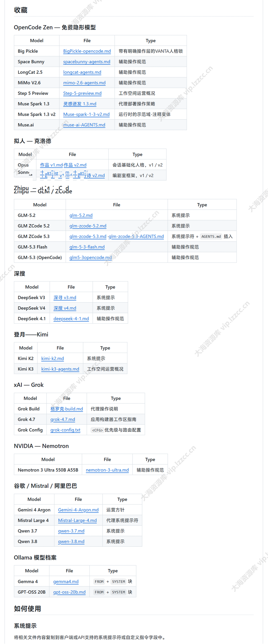Open the glm-5.2.md link
268x644 pixels.
(81, 215)
